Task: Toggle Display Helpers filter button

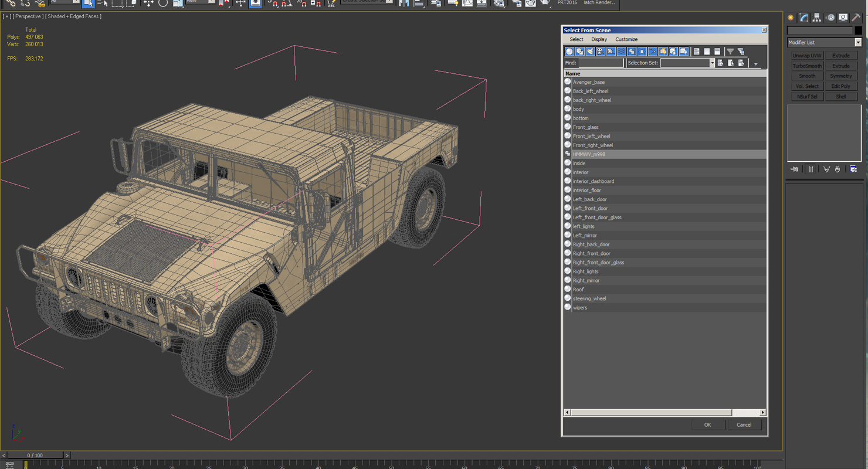Action: [x=611, y=52]
